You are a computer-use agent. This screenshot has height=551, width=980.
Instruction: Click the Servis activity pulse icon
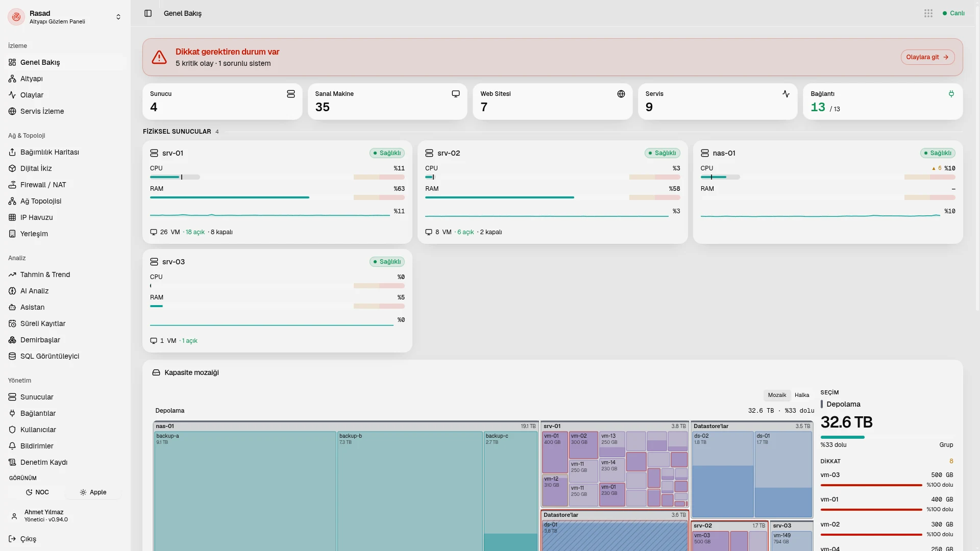[x=786, y=94]
